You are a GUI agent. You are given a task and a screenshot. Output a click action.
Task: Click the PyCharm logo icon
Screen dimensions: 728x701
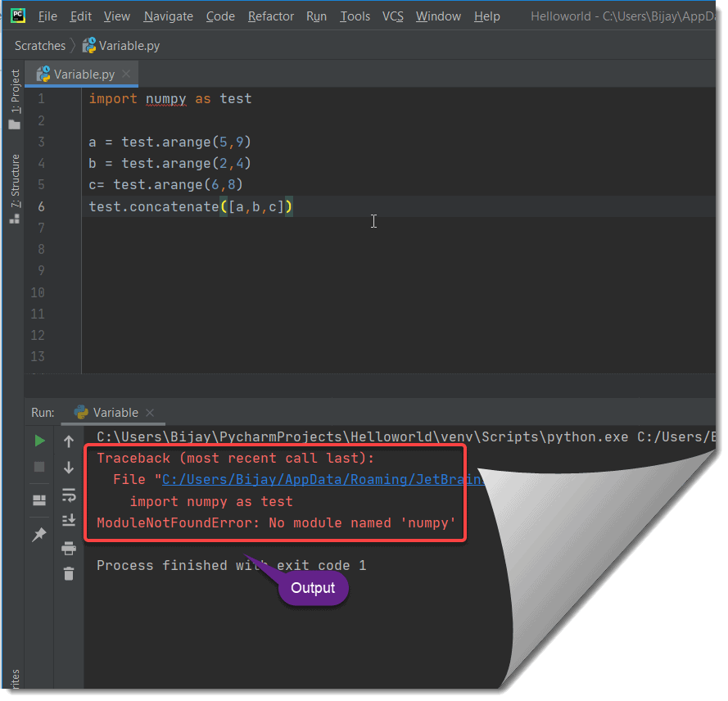click(18, 16)
